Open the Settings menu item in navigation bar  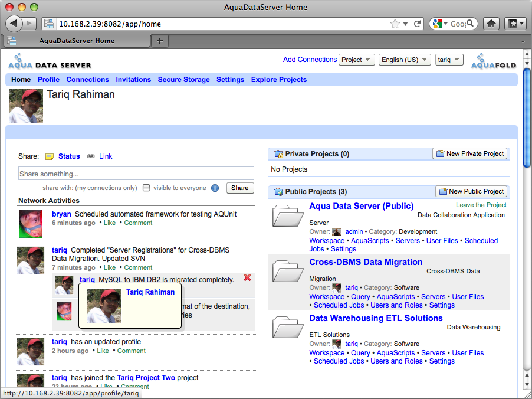[x=231, y=80]
